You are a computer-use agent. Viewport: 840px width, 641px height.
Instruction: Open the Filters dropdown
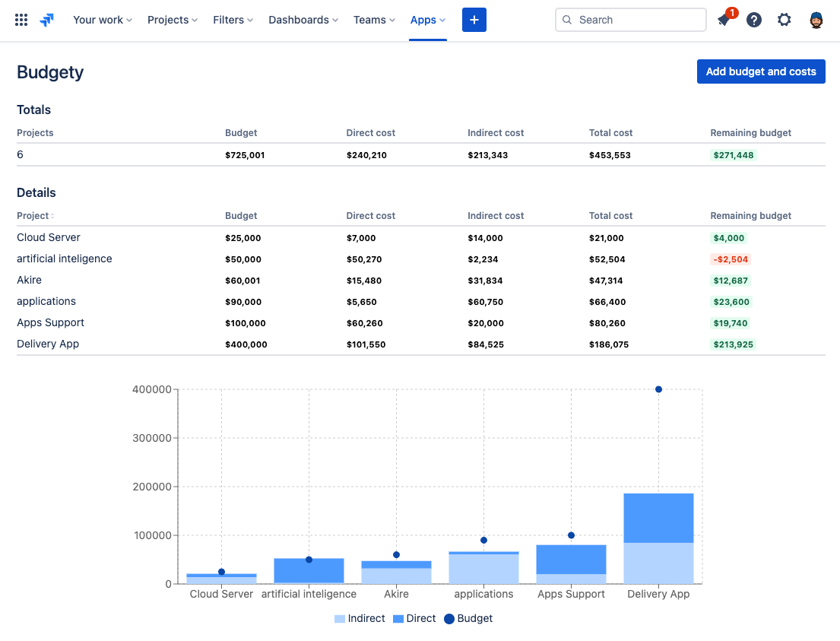click(x=233, y=20)
